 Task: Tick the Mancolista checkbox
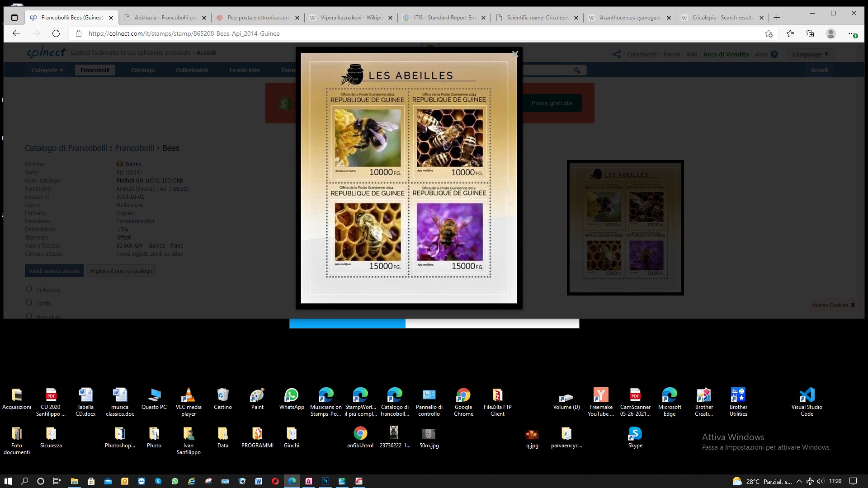(29, 316)
